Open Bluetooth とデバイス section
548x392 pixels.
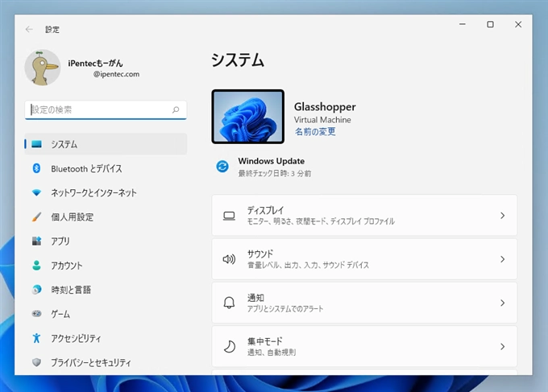click(x=106, y=168)
